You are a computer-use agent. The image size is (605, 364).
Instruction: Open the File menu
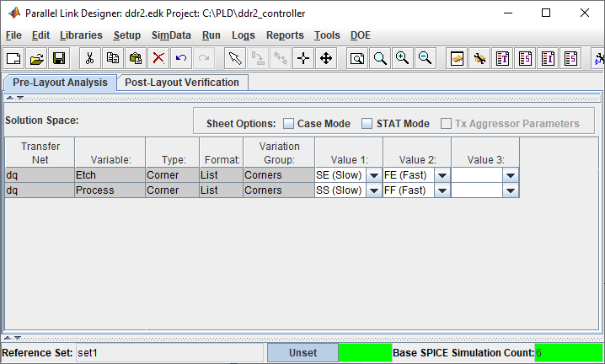tap(13, 35)
